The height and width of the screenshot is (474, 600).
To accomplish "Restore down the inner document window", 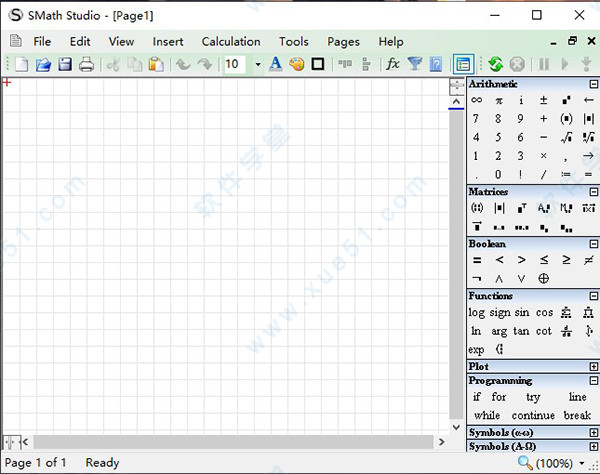I will pyautogui.click(x=572, y=41).
